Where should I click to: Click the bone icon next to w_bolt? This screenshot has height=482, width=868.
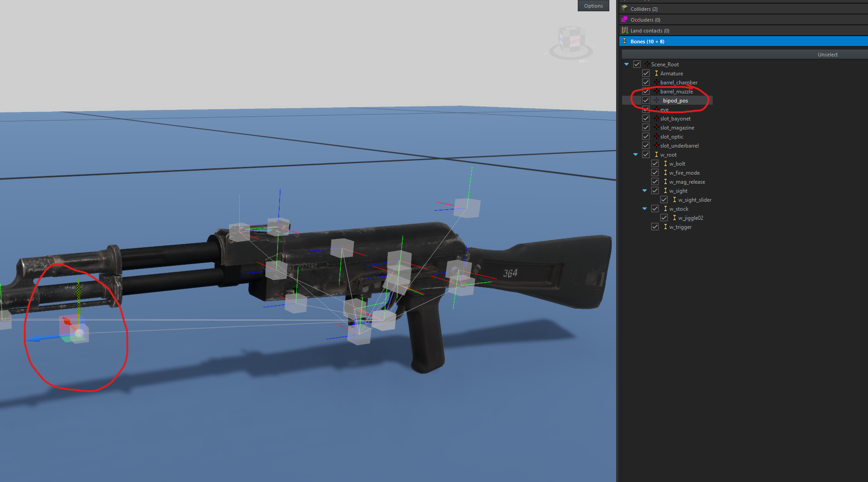tap(665, 163)
